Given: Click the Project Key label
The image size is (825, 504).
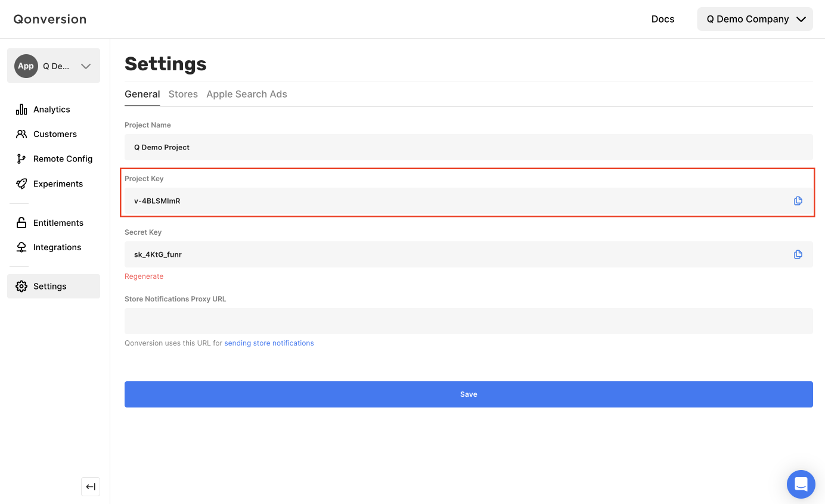Looking at the screenshot, I should (x=144, y=179).
